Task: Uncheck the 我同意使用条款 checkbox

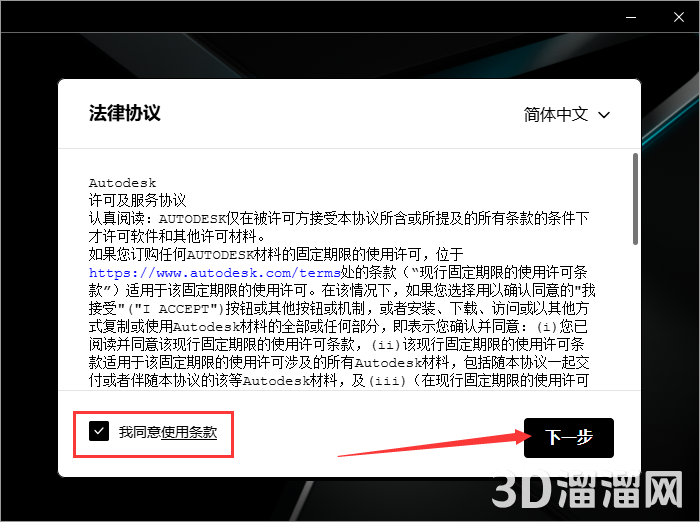Action: coord(99,431)
